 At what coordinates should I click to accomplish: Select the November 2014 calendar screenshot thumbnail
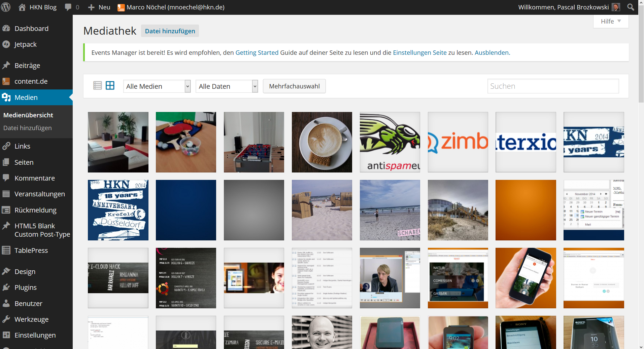pyautogui.click(x=594, y=210)
